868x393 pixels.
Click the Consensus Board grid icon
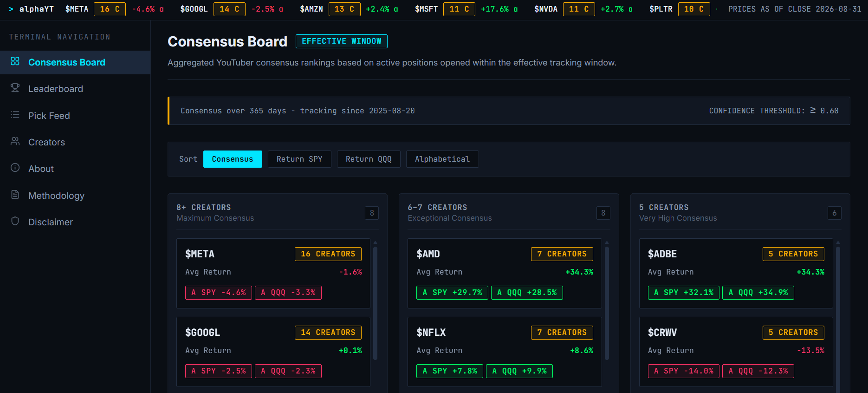pos(15,61)
